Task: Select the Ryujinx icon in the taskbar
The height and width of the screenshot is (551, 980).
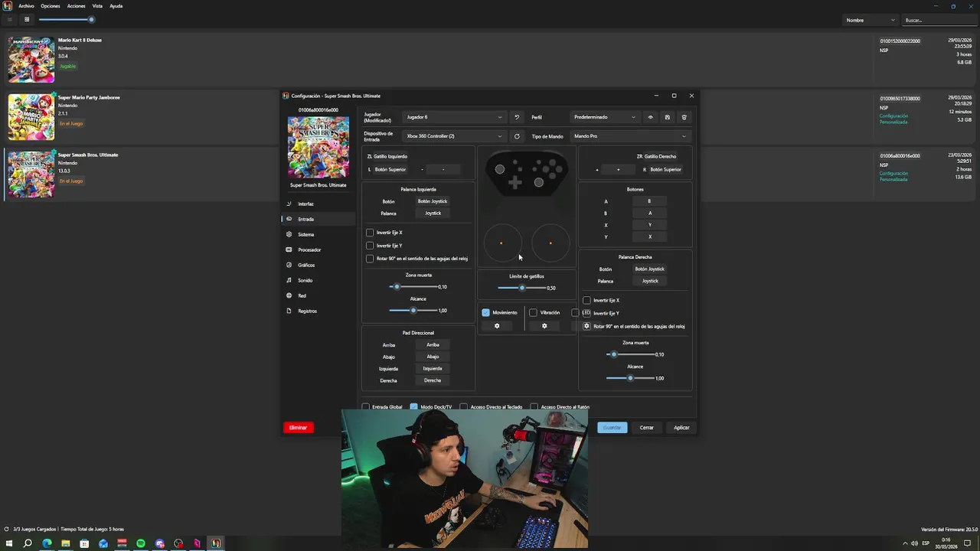Action: (216, 543)
